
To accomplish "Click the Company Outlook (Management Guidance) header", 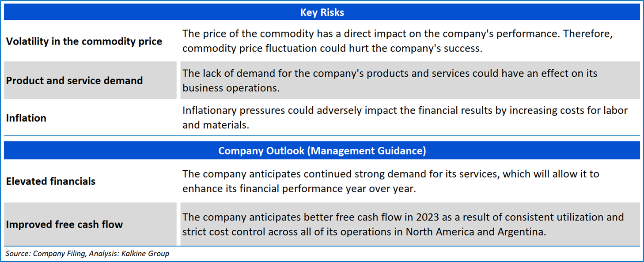I will [x=322, y=151].
